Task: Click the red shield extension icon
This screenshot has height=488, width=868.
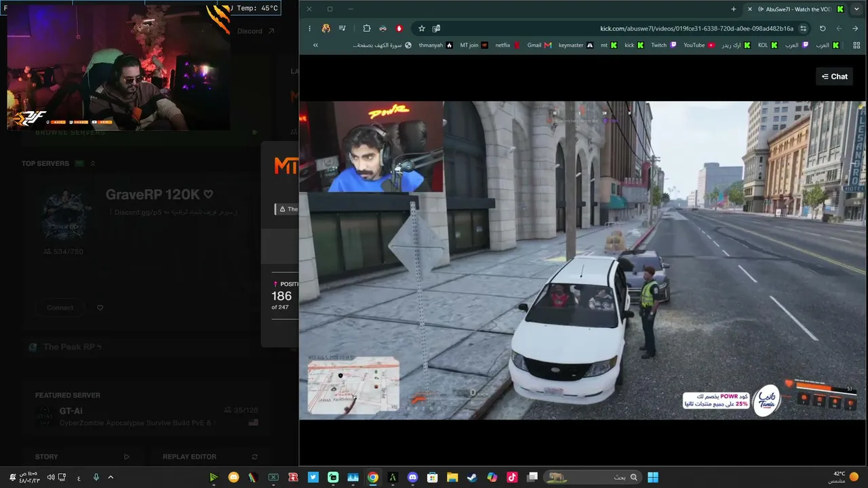Action: tap(399, 28)
